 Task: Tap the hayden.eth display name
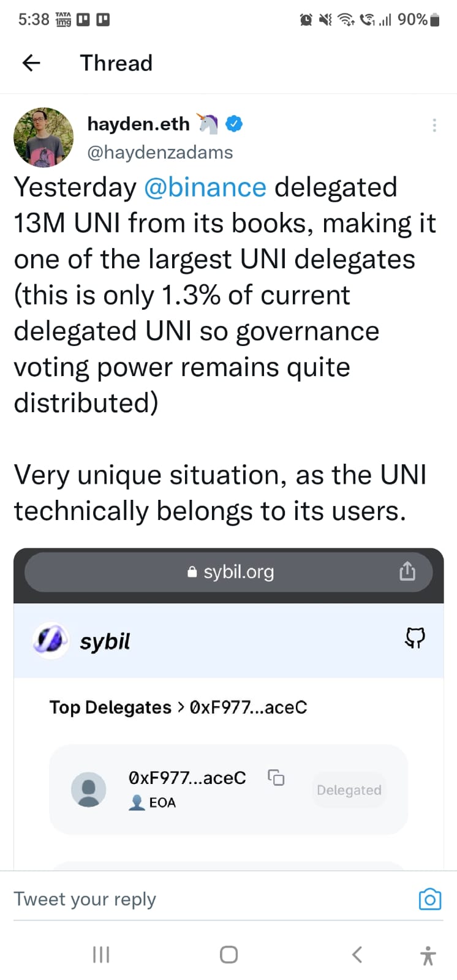(138, 124)
